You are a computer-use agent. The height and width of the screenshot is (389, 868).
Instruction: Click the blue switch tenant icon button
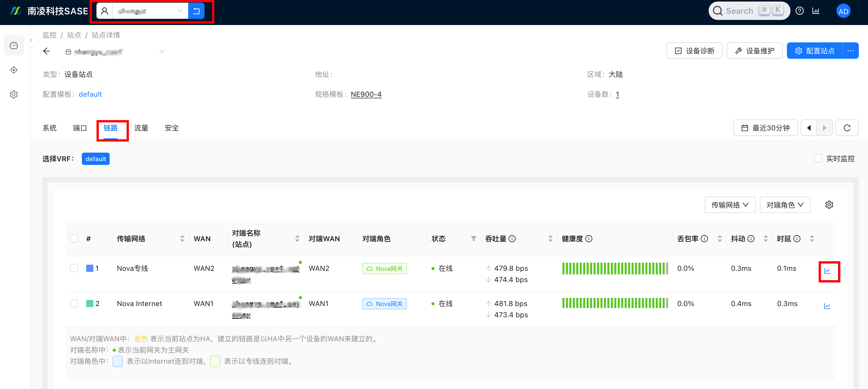(196, 11)
